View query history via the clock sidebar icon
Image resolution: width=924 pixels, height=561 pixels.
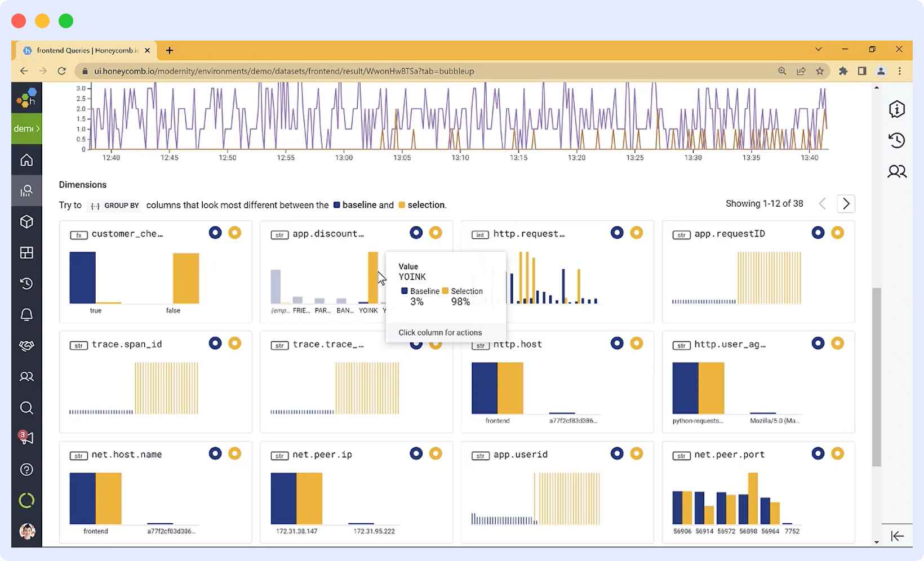point(26,283)
